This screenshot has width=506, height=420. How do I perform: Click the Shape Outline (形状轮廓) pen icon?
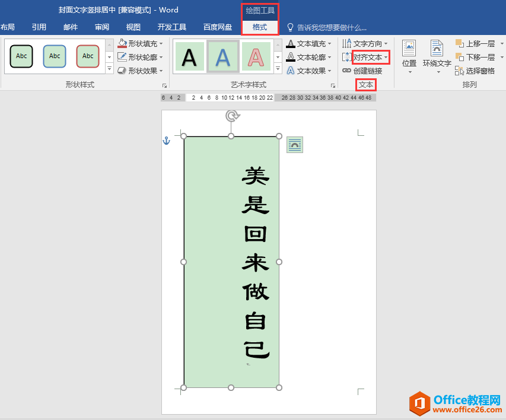click(122, 57)
